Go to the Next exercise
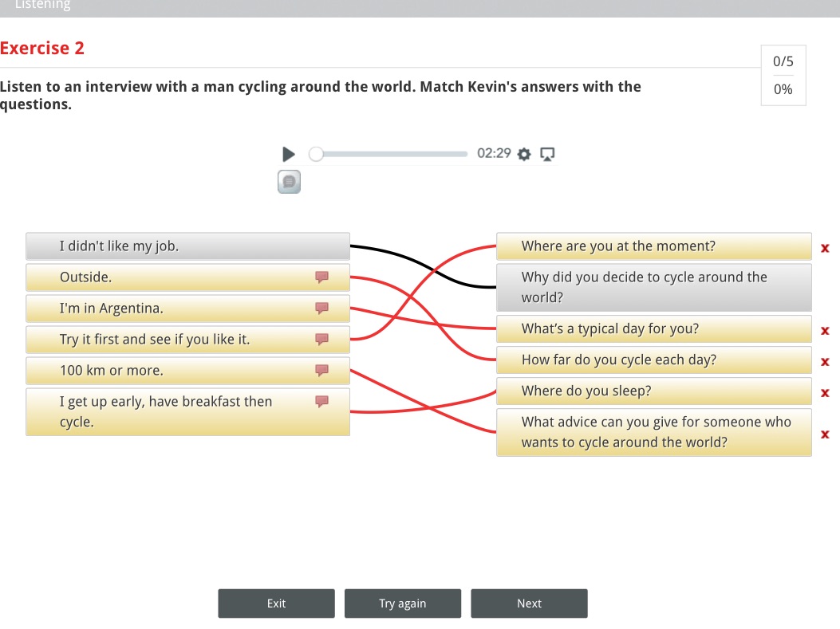 point(529,603)
